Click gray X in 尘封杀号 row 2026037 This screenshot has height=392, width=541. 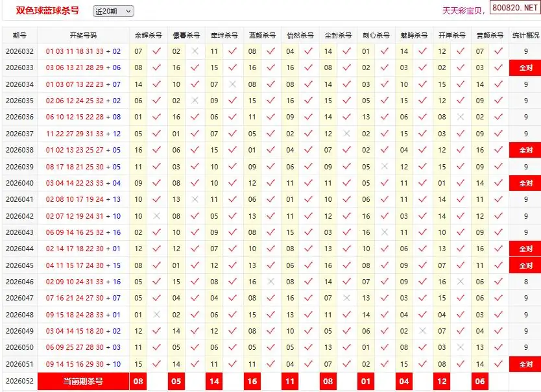click(347, 134)
